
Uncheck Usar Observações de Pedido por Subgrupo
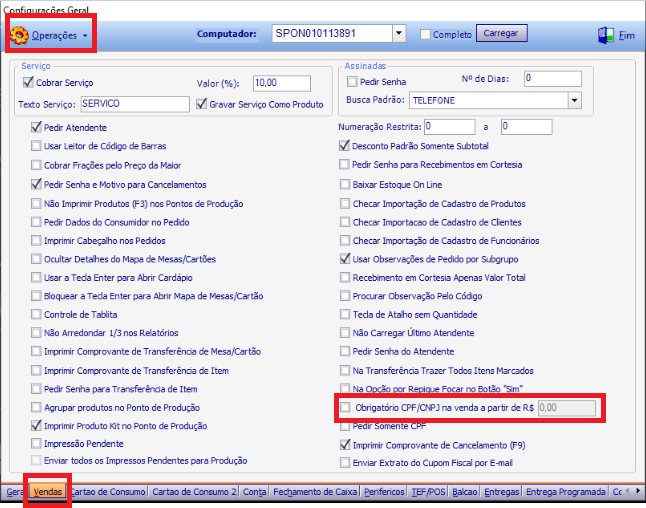click(345, 259)
